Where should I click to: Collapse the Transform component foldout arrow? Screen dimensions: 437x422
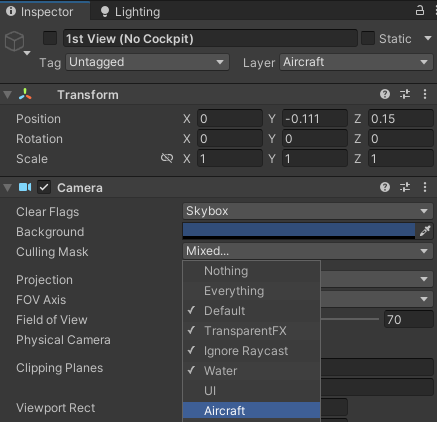pos(7,95)
